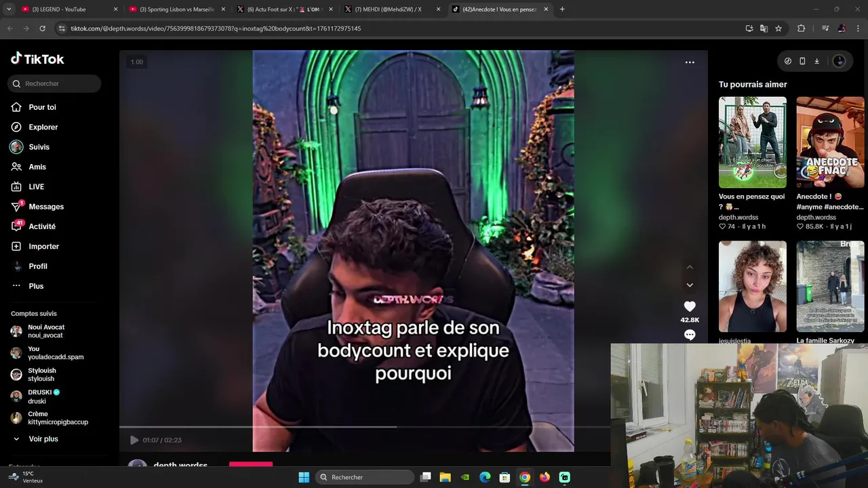The image size is (868, 488).
Task: Switch to the Actu Foot sur X tab
Action: [x=285, y=9]
